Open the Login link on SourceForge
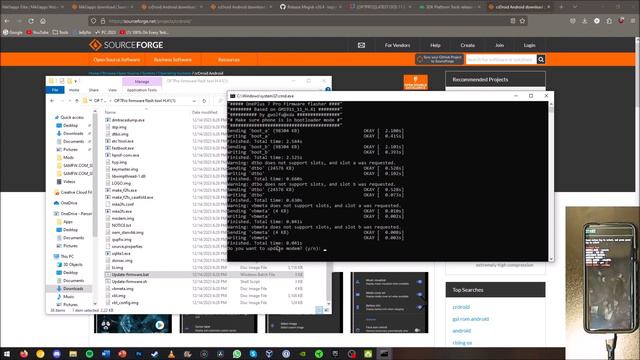 (x=529, y=45)
